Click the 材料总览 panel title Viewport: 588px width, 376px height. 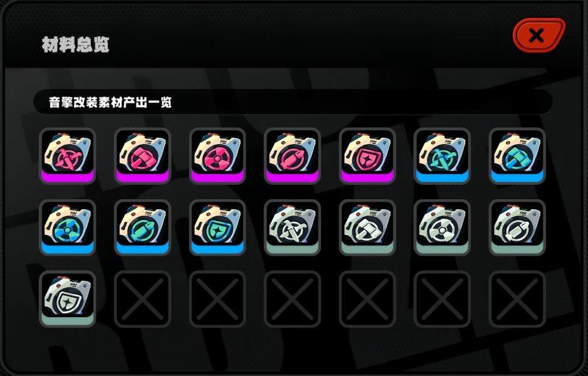coord(75,44)
